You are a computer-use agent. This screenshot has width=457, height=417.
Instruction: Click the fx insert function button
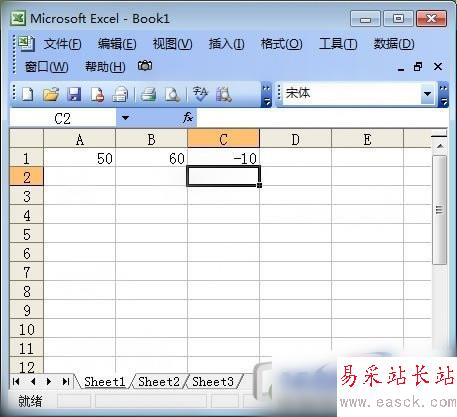pos(188,117)
